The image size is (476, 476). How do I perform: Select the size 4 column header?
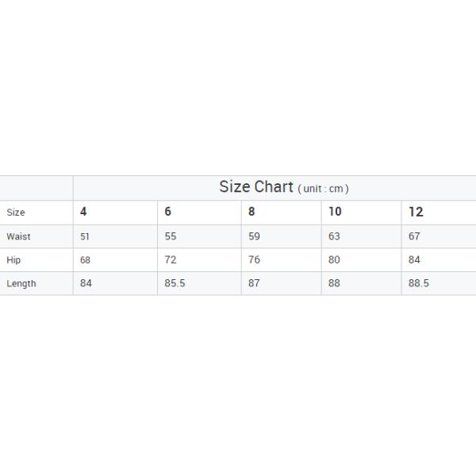click(x=84, y=212)
